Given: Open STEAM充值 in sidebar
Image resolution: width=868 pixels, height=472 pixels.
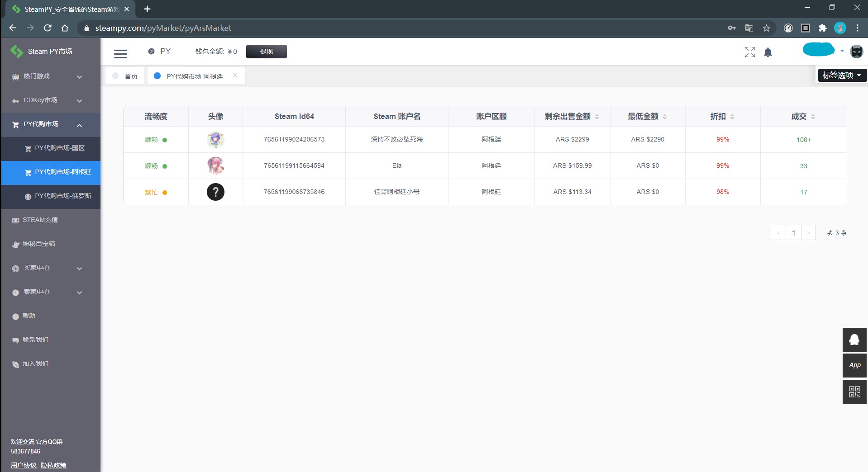Looking at the screenshot, I should click(50, 220).
